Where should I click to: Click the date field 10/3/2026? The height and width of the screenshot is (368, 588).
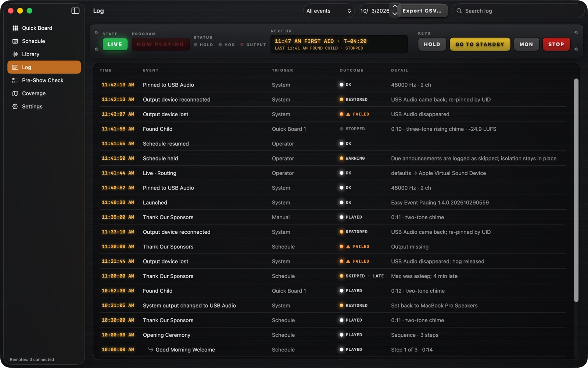point(375,11)
